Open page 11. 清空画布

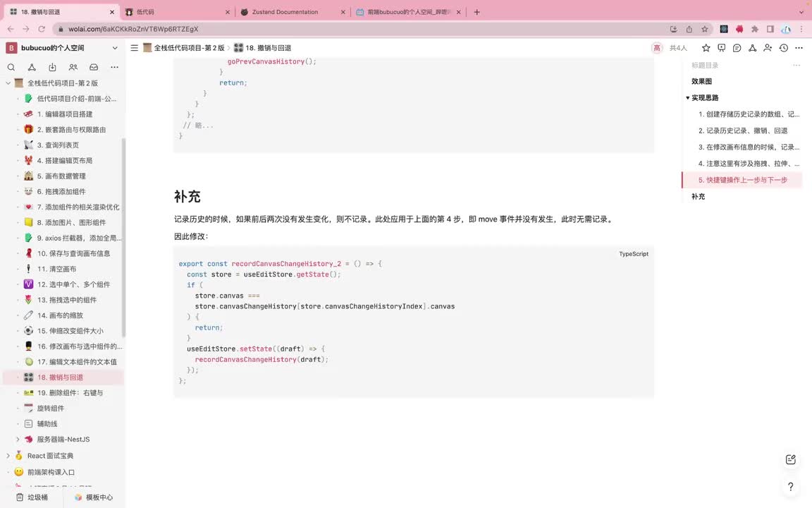click(56, 269)
